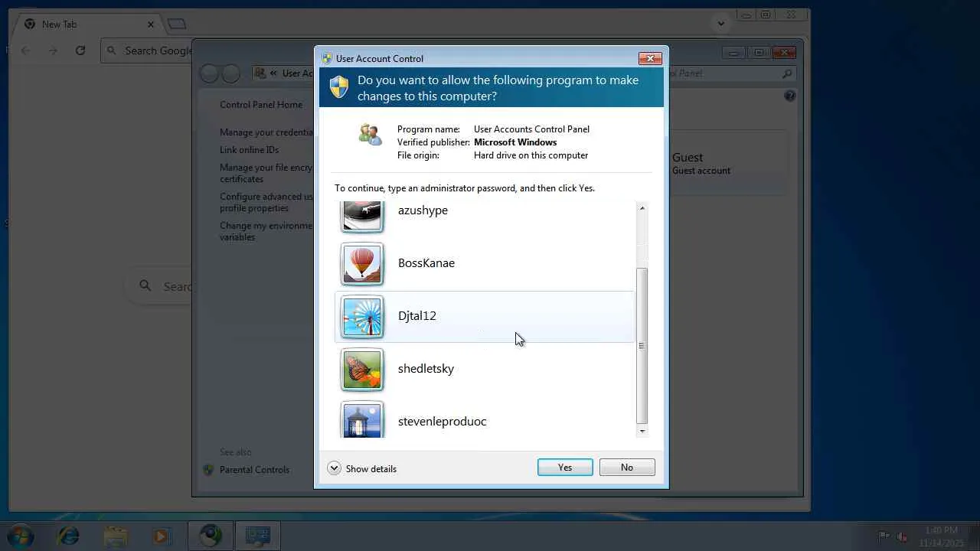Open Parental Controls link
Viewport: 980px width, 551px height.
tap(254, 470)
